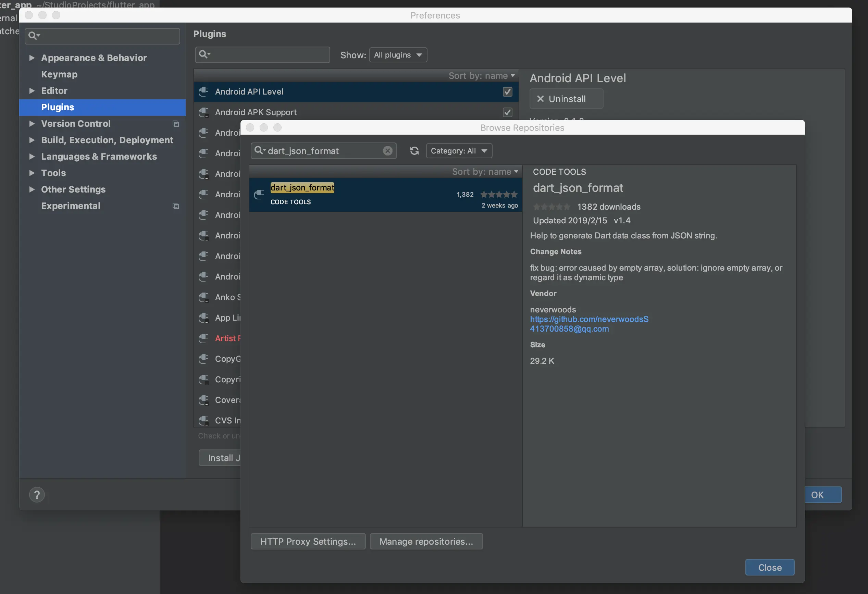The image size is (868, 594).
Task: Click the magnifier in the Plugins search field
Action: [203, 54]
